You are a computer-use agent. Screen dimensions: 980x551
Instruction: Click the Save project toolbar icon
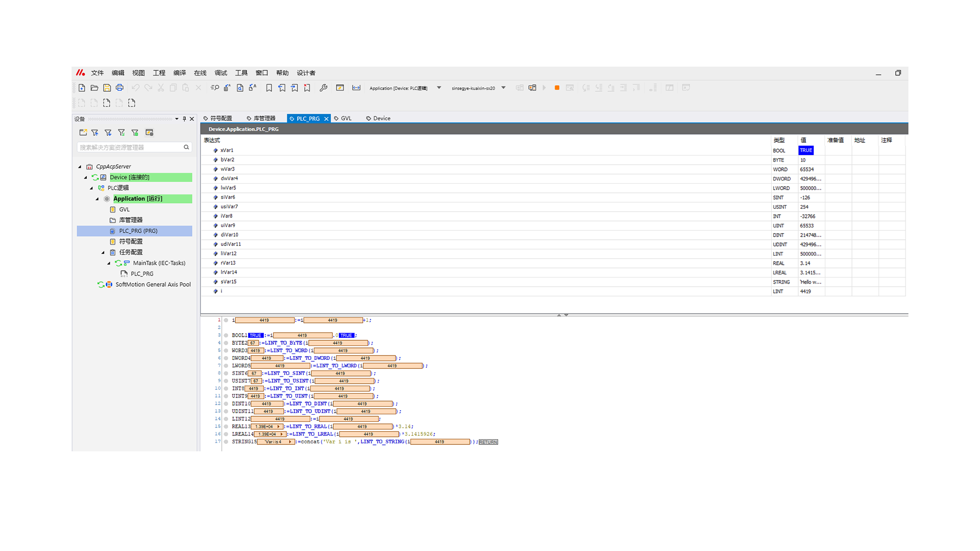coord(107,88)
